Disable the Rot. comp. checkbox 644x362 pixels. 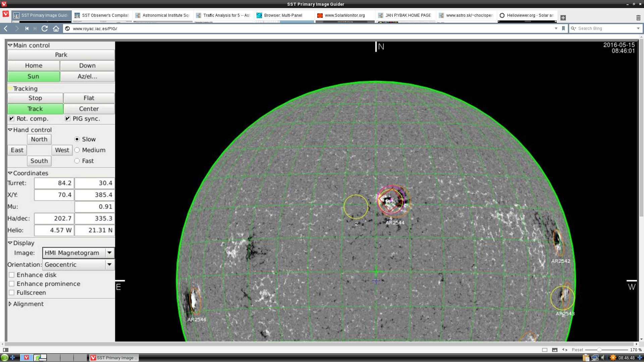[x=12, y=119]
